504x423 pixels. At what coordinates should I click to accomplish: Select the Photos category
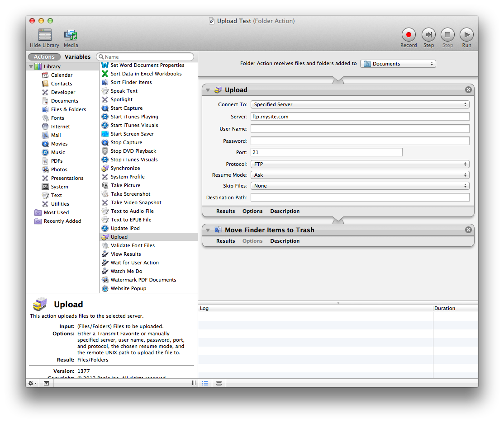(x=59, y=170)
